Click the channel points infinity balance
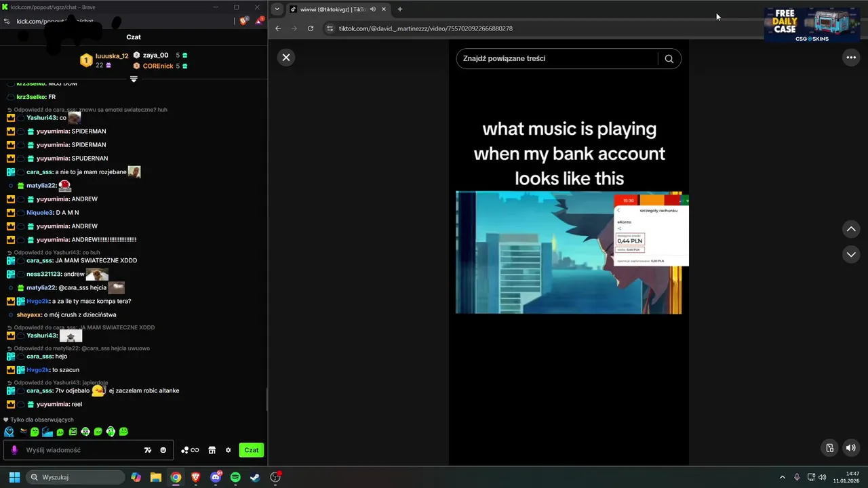This screenshot has width=868, height=488. (x=190, y=450)
